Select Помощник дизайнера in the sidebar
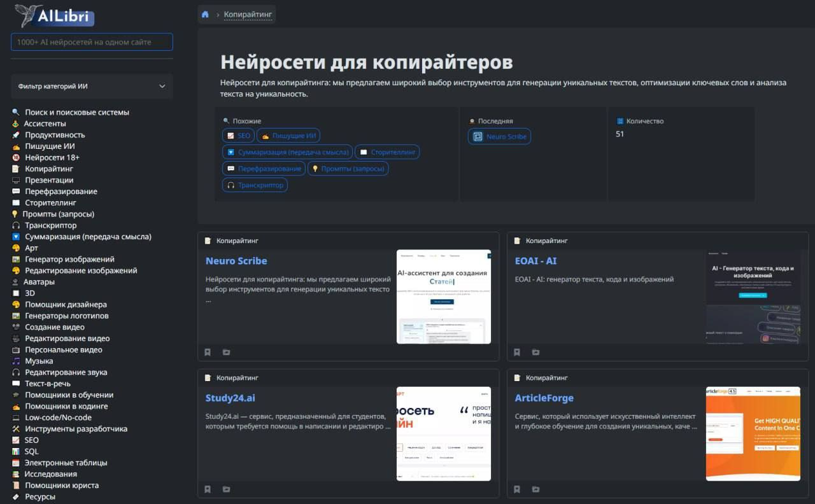Viewport: 815px width, 504px height. point(66,305)
